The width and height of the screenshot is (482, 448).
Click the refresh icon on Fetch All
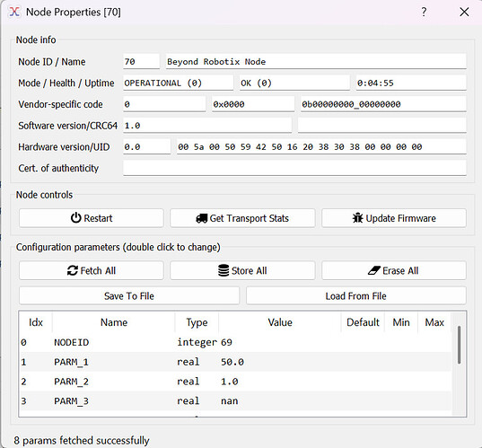(x=73, y=270)
